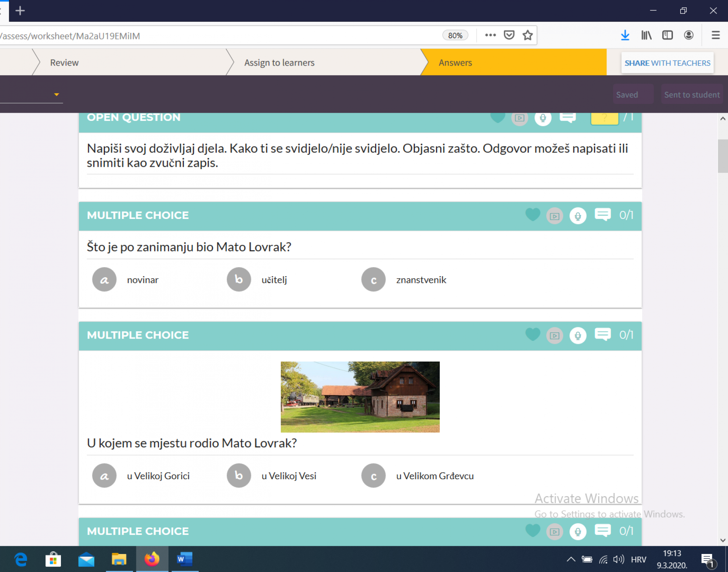Screen dimensions: 728x572
Task: Click the microphone icon on the open question
Action: [543, 118]
